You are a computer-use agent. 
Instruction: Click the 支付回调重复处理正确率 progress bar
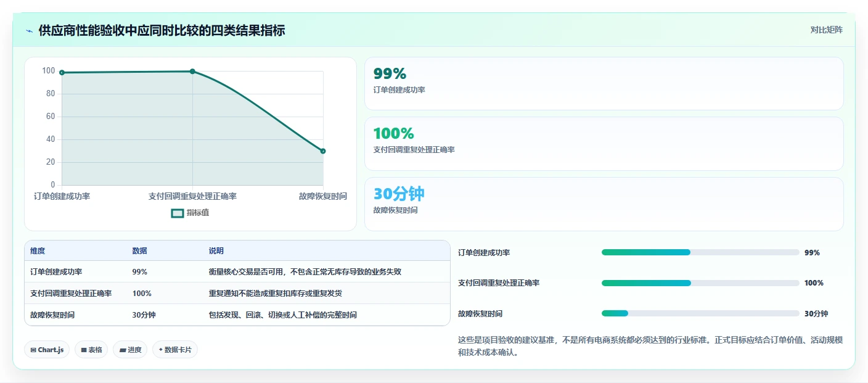click(700, 283)
